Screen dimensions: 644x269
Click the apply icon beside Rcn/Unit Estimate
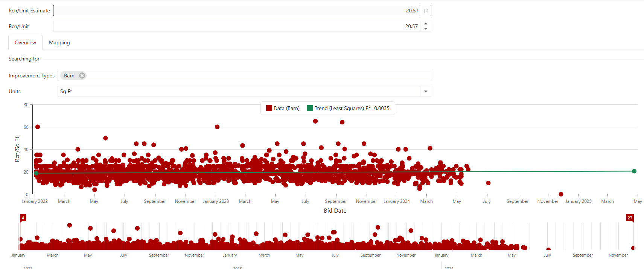pyautogui.click(x=426, y=11)
